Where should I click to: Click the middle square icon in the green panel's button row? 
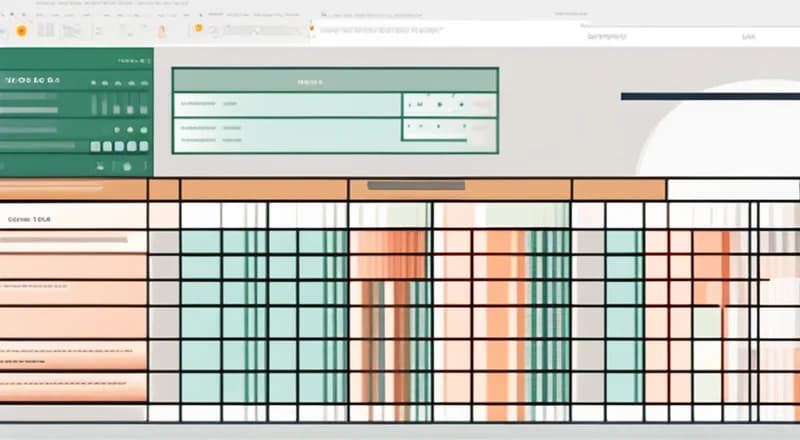pos(118,146)
